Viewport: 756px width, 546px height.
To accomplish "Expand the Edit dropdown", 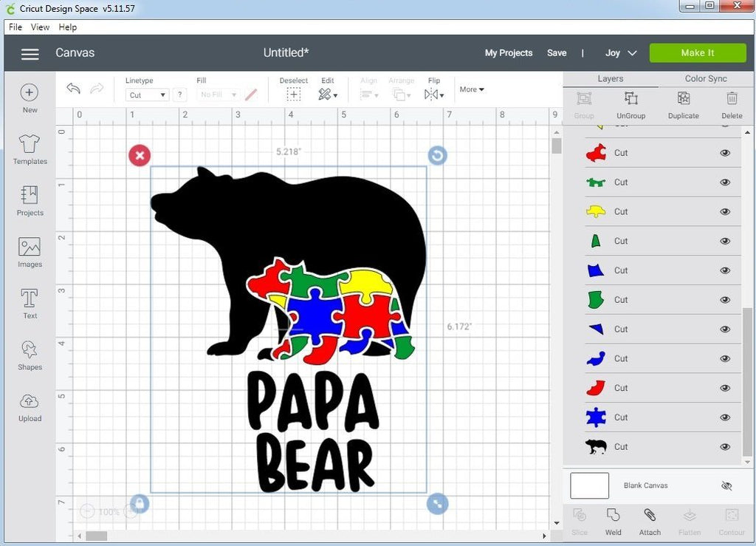I will pos(328,94).
